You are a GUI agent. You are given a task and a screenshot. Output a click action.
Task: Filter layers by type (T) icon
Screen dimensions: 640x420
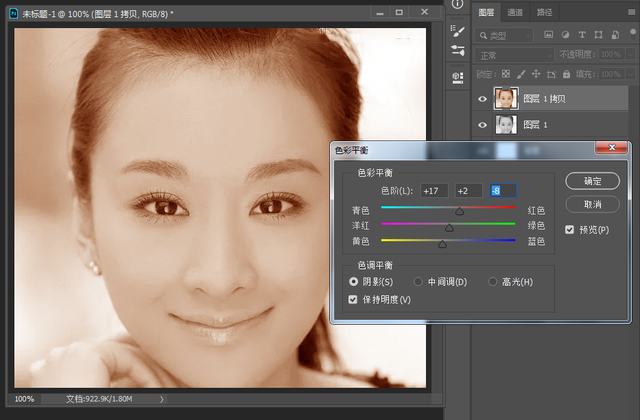(x=582, y=35)
